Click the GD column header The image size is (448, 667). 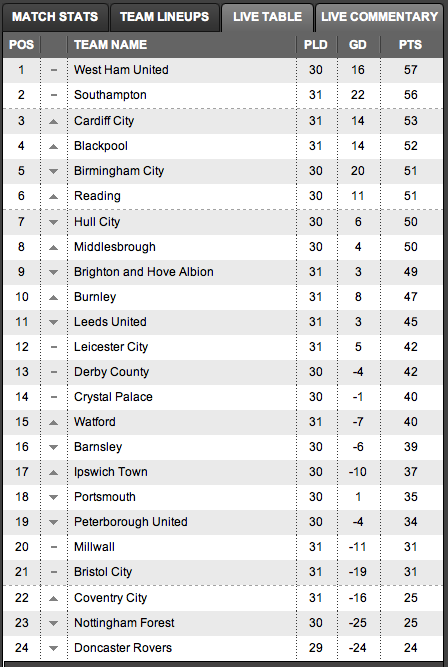[358, 45]
